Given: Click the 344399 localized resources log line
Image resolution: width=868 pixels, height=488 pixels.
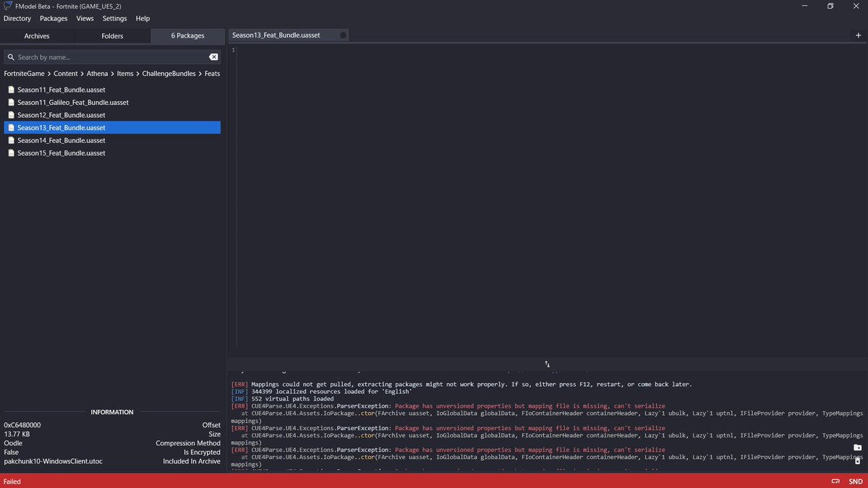Looking at the screenshot, I should coord(321,392).
